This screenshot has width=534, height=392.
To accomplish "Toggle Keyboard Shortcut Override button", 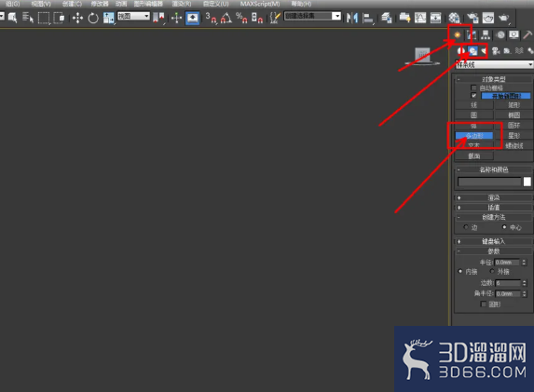I will point(192,18).
